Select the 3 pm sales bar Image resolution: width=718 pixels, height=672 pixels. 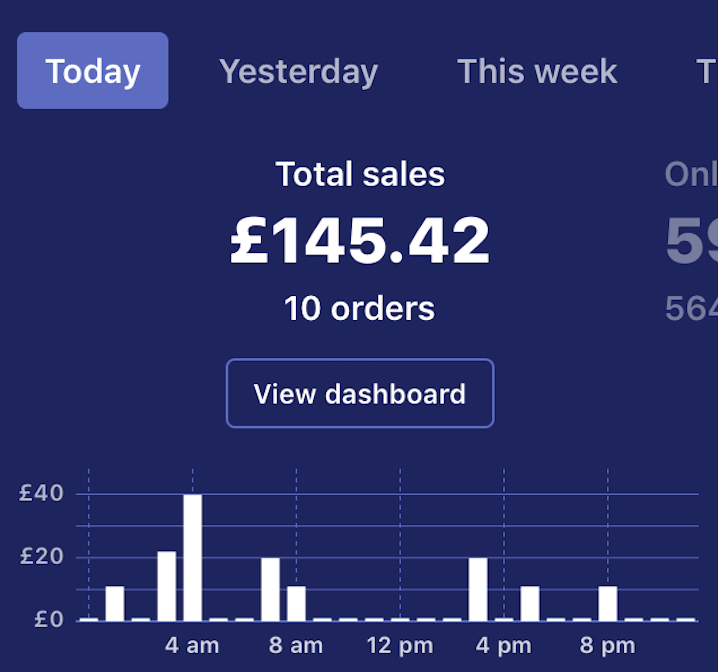[479, 588]
